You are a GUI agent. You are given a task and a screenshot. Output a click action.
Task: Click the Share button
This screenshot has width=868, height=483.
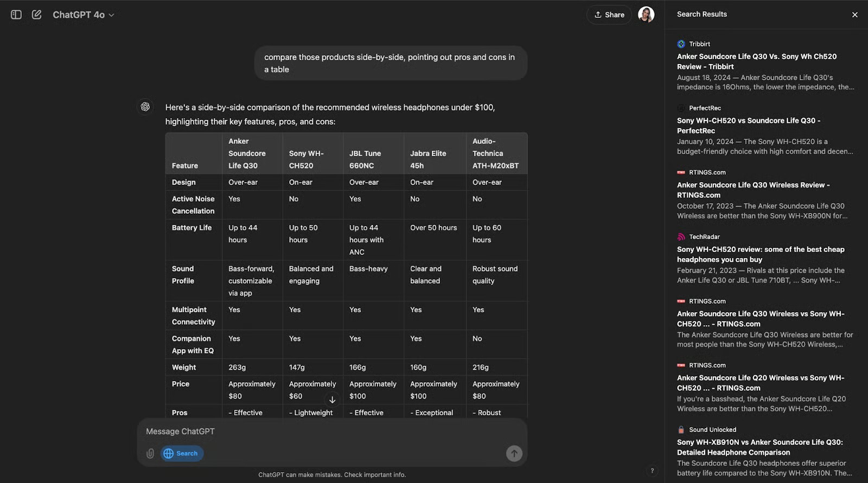[609, 15]
